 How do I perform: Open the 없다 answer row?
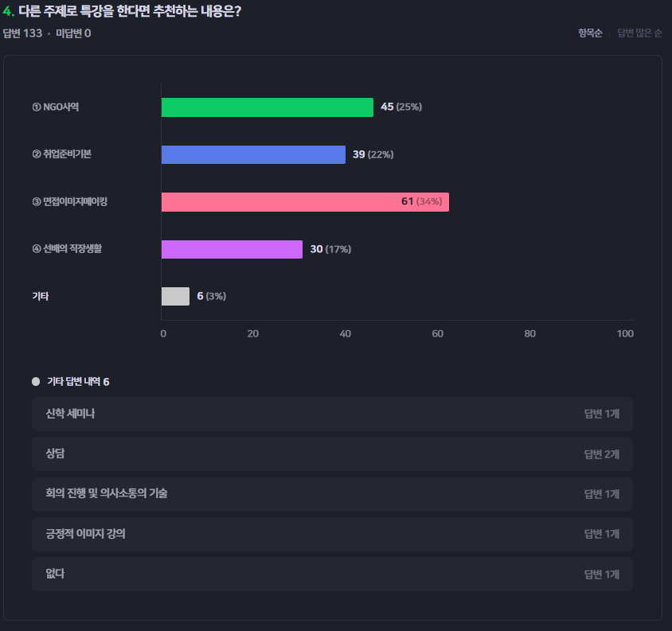click(x=332, y=574)
